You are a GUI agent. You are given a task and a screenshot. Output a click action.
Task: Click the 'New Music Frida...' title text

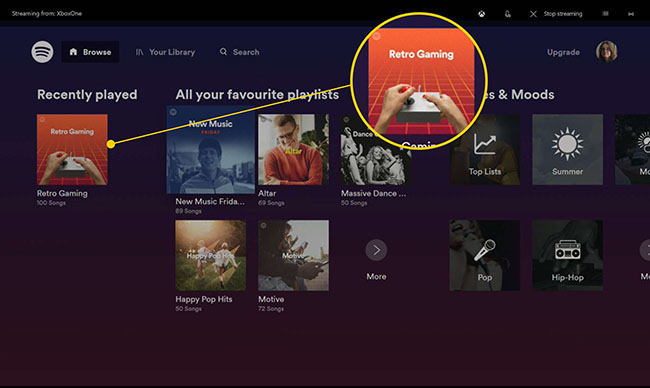pos(210,201)
